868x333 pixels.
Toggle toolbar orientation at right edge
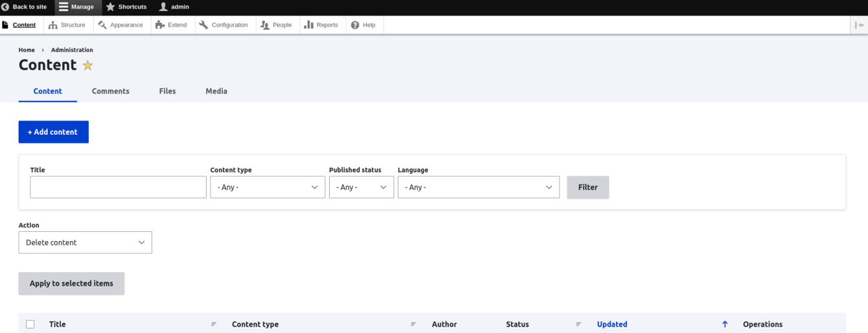pos(859,25)
